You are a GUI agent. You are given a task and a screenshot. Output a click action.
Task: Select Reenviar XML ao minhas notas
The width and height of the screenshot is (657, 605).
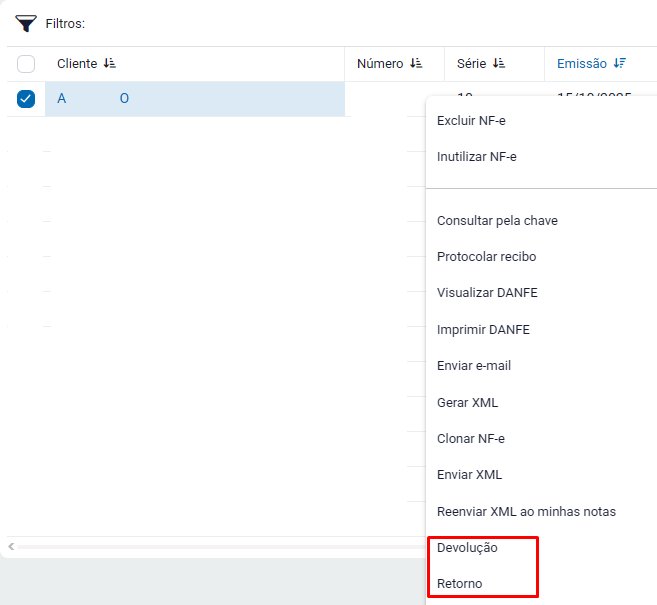tap(526, 512)
